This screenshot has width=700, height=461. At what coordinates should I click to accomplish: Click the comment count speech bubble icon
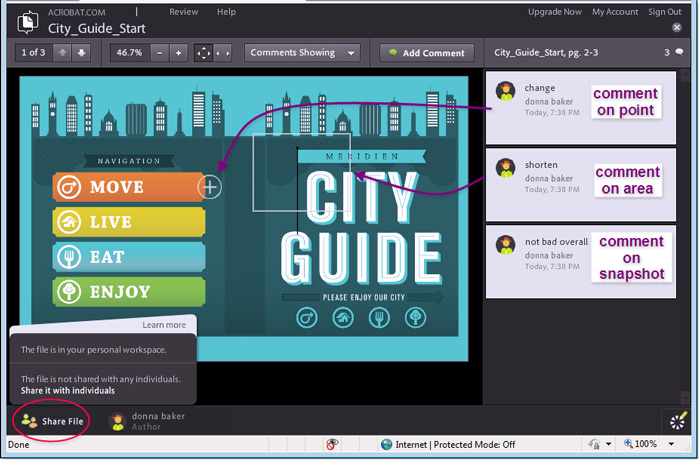[680, 53]
